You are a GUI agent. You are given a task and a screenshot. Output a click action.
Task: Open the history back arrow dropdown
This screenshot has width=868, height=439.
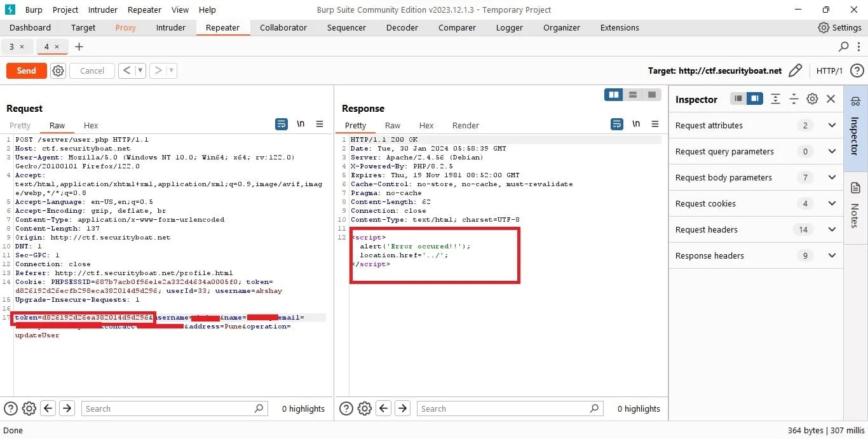click(140, 71)
